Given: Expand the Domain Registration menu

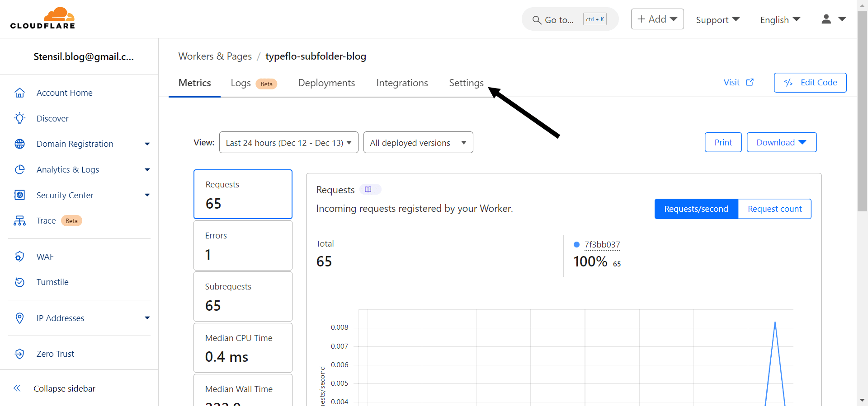Looking at the screenshot, I should pos(147,144).
